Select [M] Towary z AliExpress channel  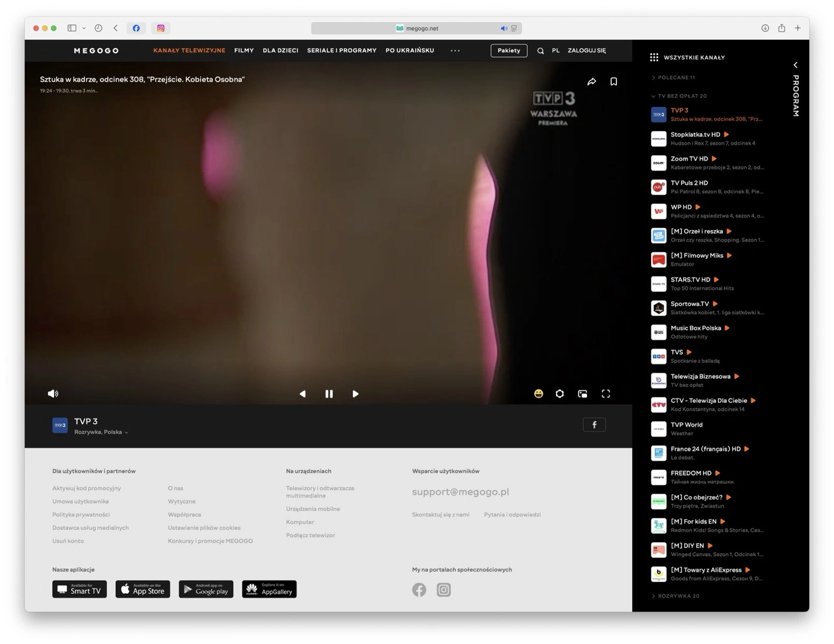pos(708,574)
